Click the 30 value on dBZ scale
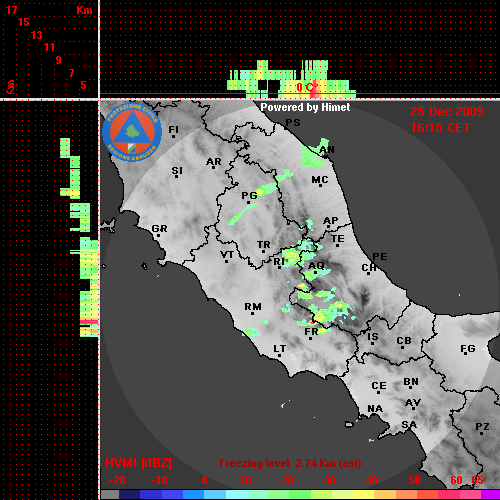This screenshot has height=500, width=500. pyautogui.click(x=329, y=480)
